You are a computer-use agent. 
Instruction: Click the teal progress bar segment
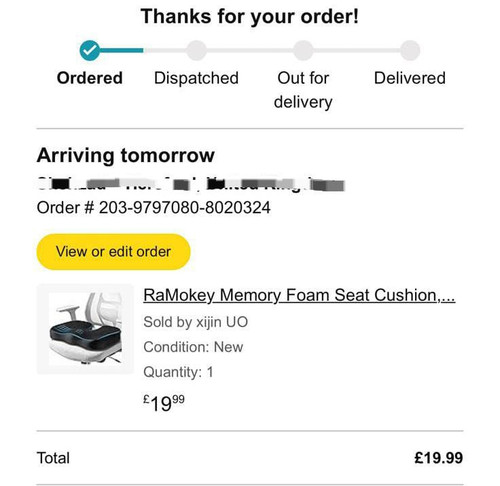122,50
